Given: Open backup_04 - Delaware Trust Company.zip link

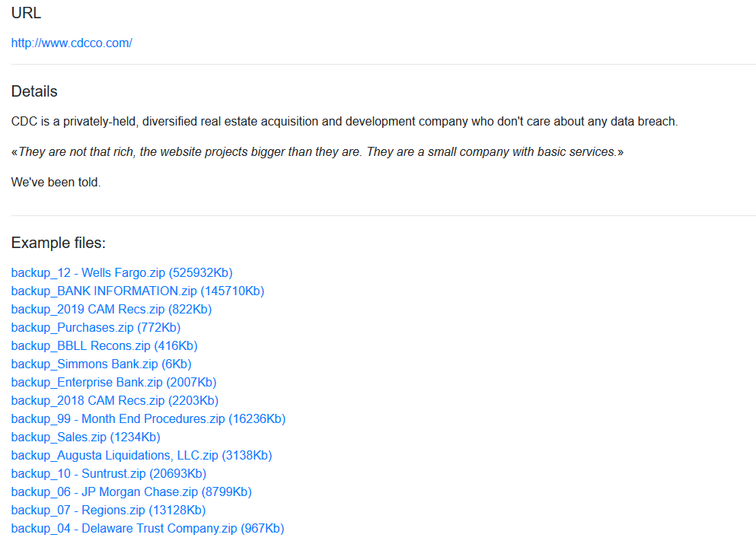Looking at the screenshot, I should 148,529.
